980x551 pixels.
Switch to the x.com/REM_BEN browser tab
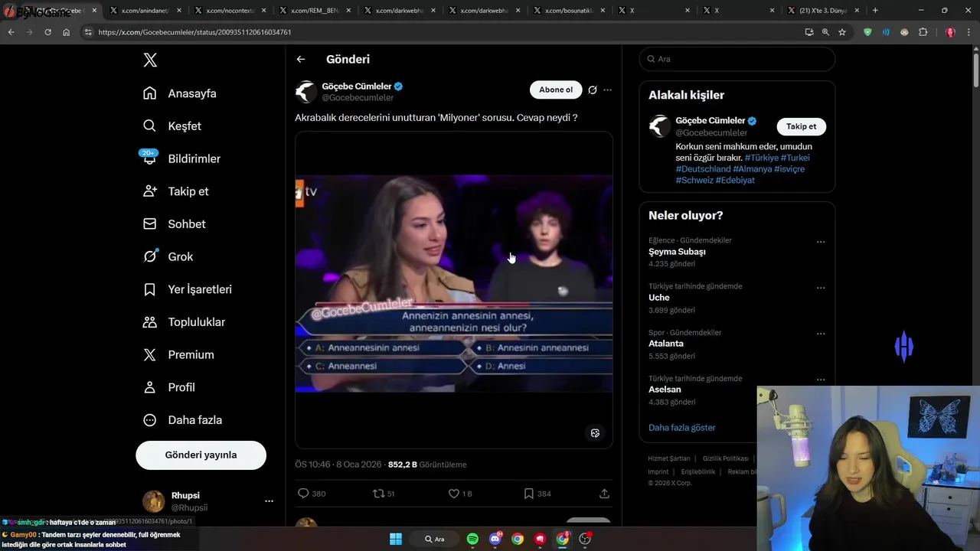314,11
